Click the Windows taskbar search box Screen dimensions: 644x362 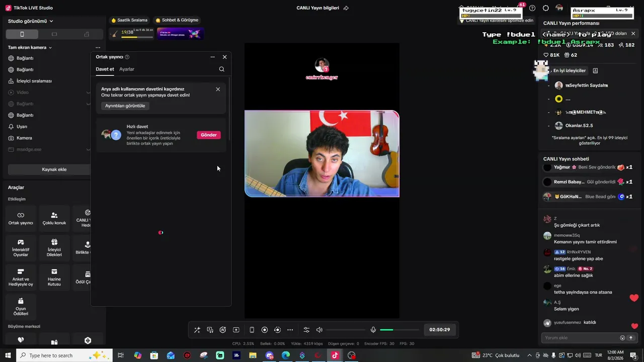point(64,355)
